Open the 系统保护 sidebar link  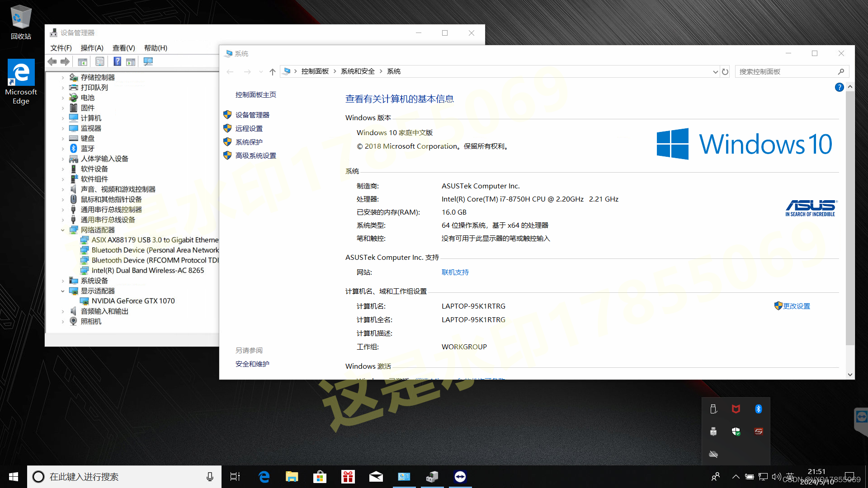pos(249,142)
